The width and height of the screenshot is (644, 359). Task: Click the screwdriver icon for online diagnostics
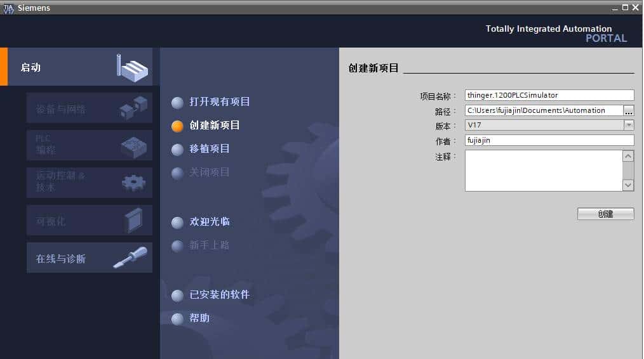coord(130,258)
